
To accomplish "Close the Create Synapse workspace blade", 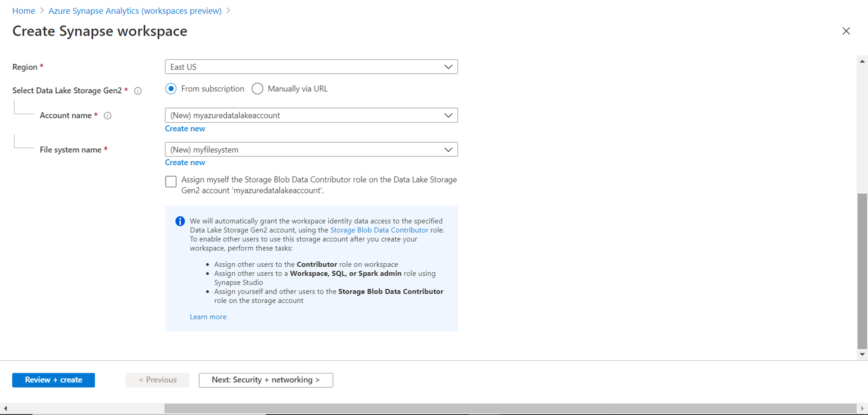I will pos(846,31).
